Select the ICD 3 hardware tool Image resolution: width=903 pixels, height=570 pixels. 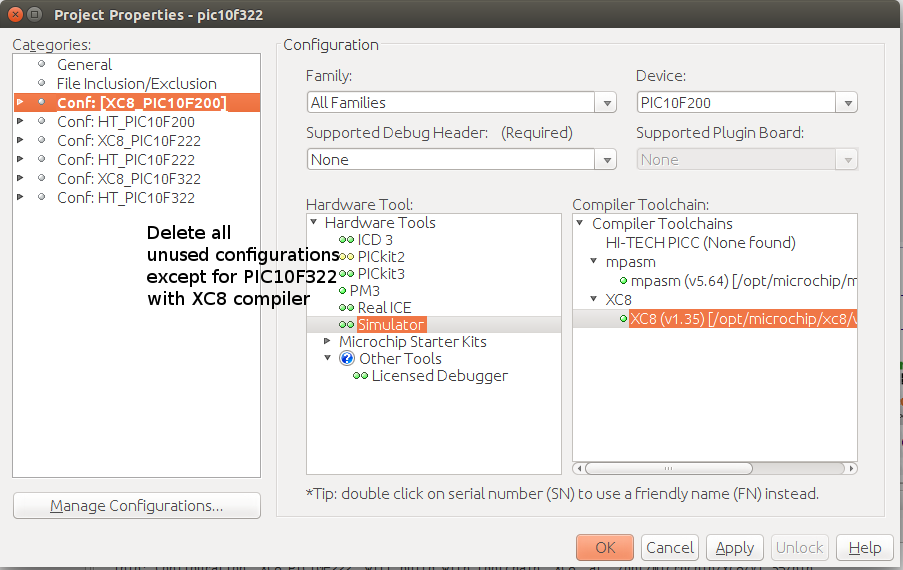pyautogui.click(x=375, y=240)
